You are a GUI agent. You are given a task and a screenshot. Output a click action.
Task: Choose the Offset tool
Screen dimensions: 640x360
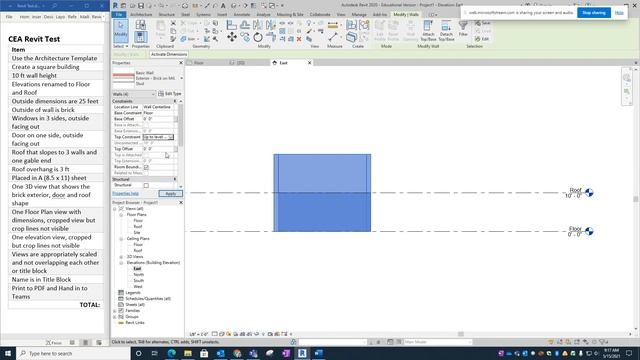245,25
